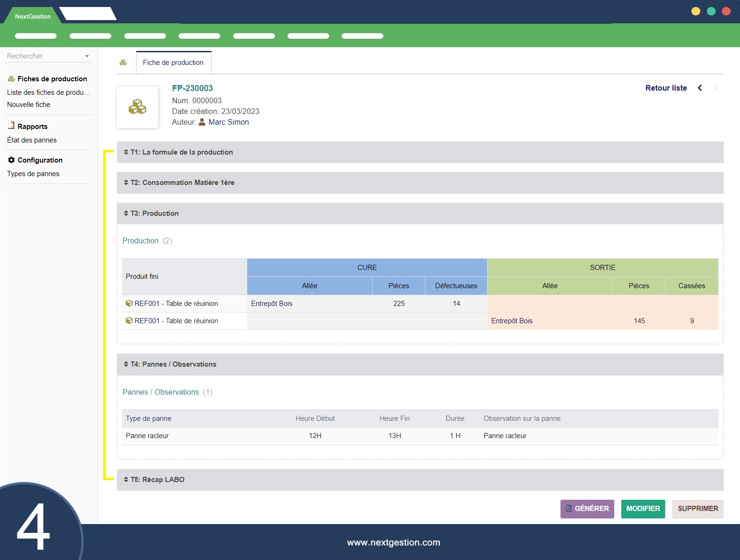Click the cubes icon beside the Fiche de production tab
This screenshot has height=560, width=740.
123,63
